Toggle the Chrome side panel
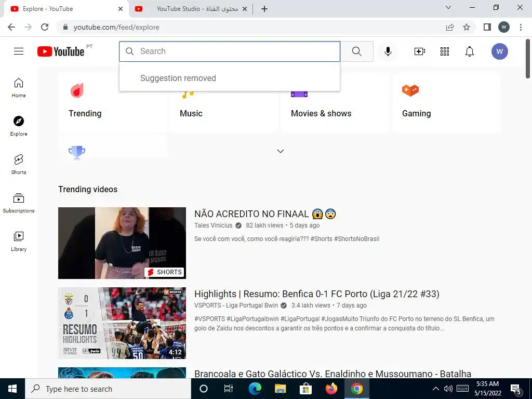This screenshot has height=399, width=532. [487, 27]
